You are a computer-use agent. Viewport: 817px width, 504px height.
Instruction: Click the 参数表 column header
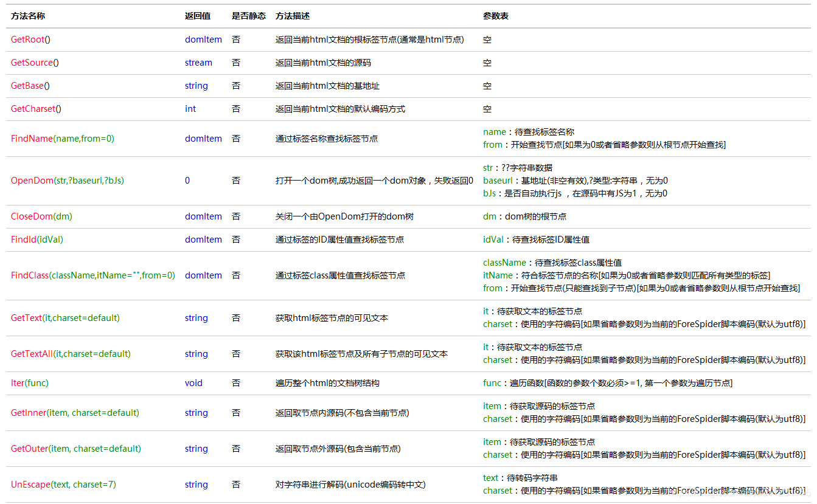(496, 16)
